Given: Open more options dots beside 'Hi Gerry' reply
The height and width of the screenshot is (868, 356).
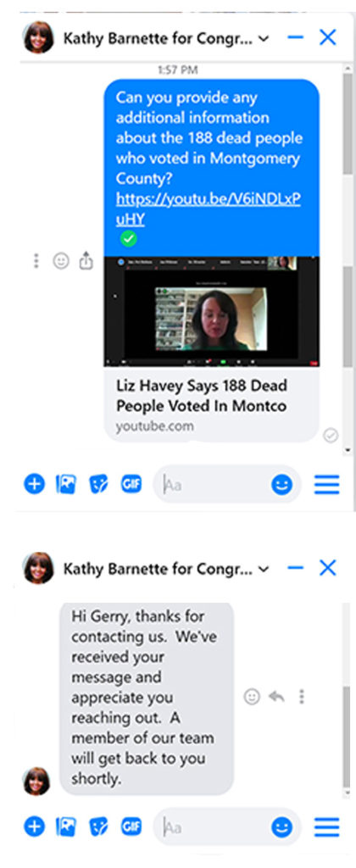Looking at the screenshot, I should pos(302,697).
